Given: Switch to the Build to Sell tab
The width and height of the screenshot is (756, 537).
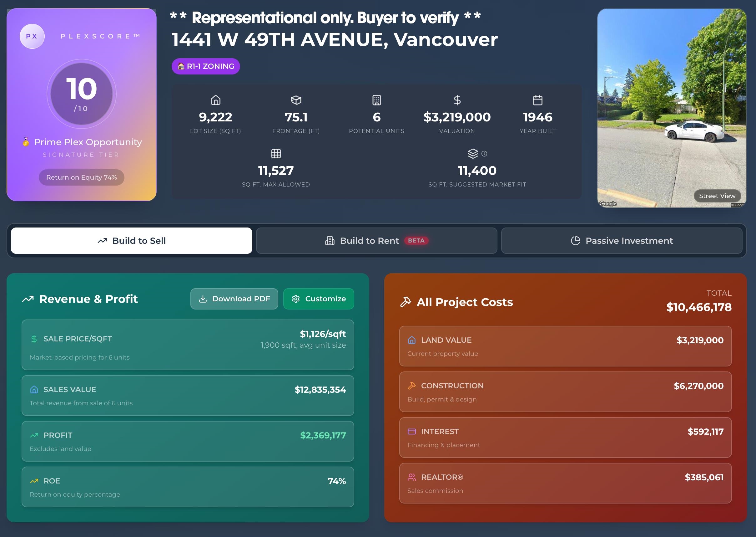Looking at the screenshot, I should (x=131, y=241).
